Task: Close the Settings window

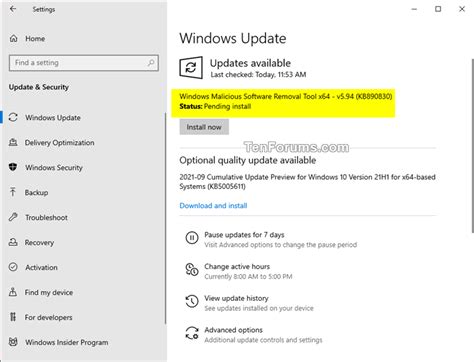Action: (462, 9)
